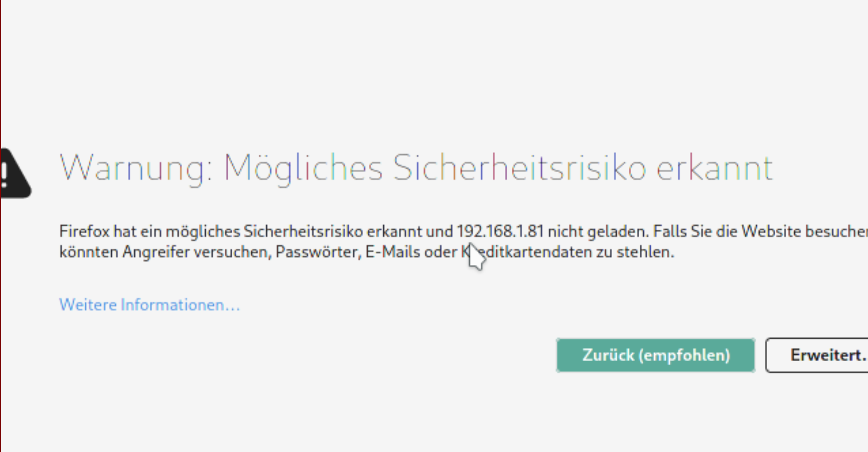Click the dark red strip at the left edge
The height and width of the screenshot is (452, 868).
pyautogui.click(x=2, y=226)
